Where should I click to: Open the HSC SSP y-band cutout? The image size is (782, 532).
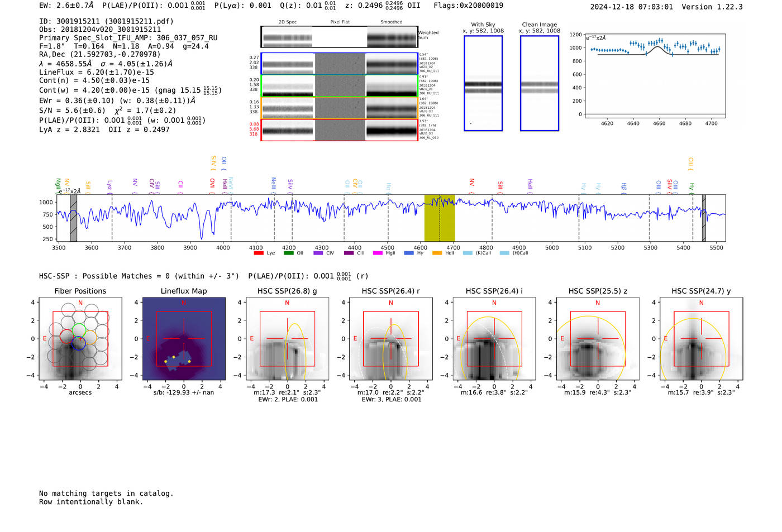click(701, 339)
